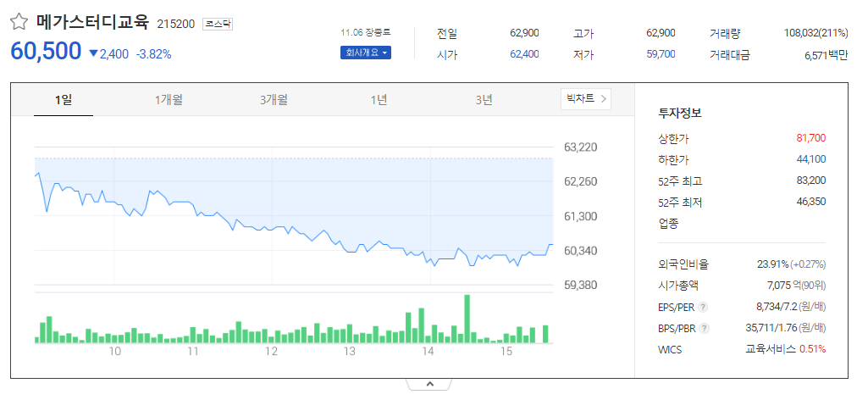Click the 거래대금 value 6,571백만
This screenshot has width=868, height=411.
[x=826, y=55]
